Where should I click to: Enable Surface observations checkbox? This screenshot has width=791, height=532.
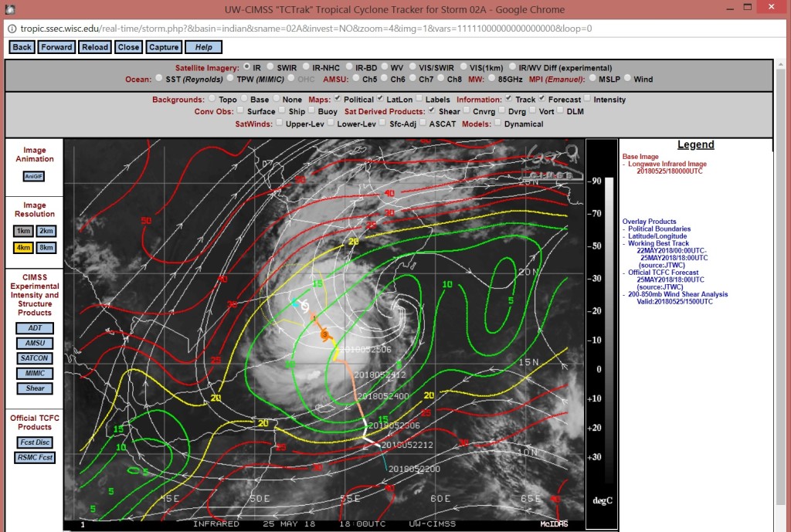240,110
